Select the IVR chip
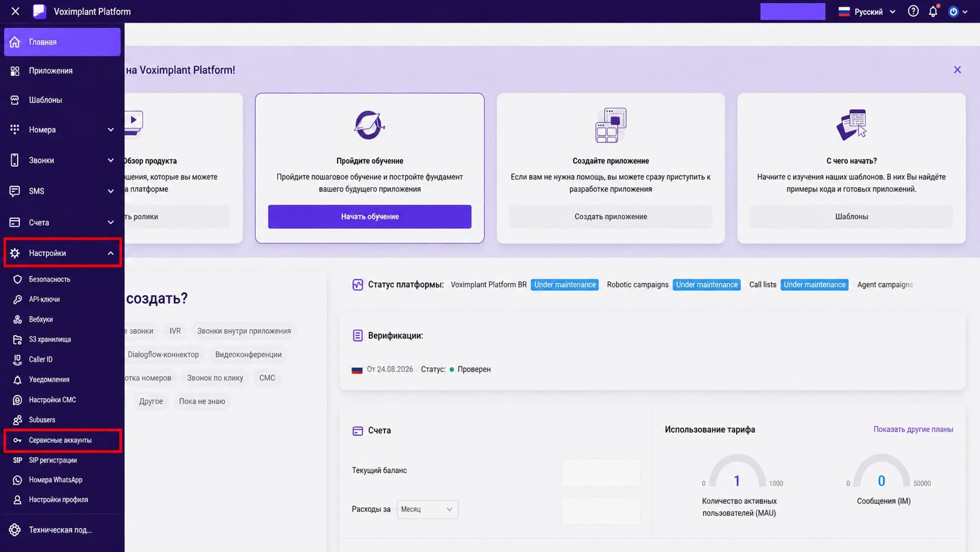 tap(175, 331)
